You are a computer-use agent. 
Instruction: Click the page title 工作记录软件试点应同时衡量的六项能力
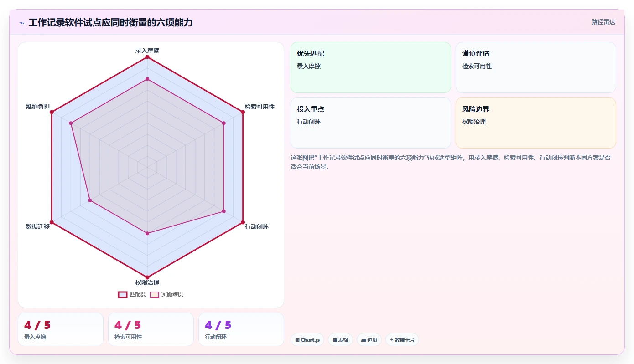point(110,22)
